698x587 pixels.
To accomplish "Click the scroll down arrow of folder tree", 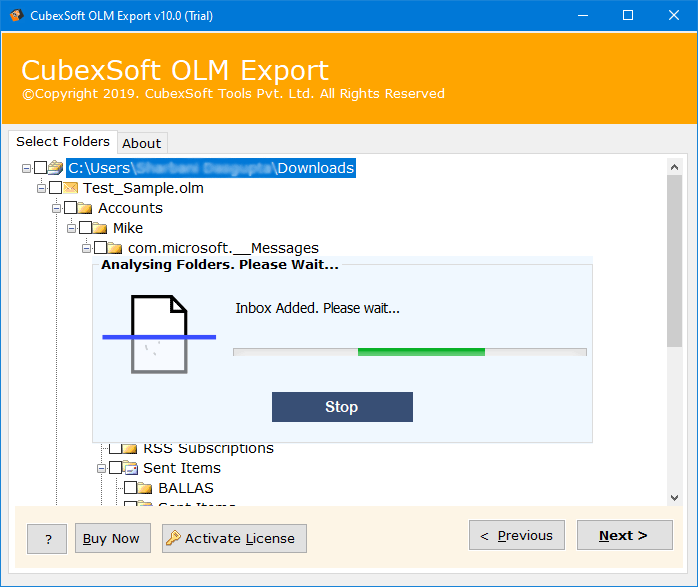I will (674, 498).
